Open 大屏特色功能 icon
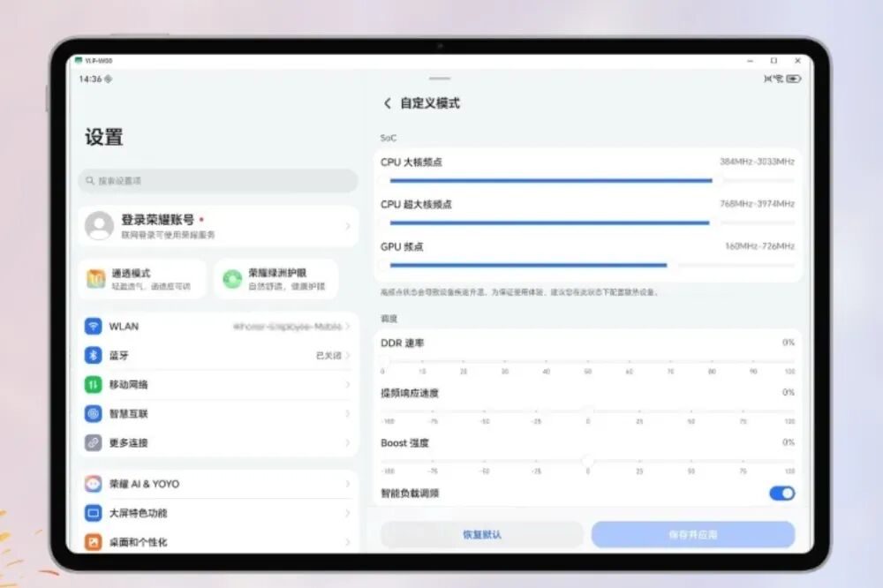The width and height of the screenshot is (883, 588). (93, 513)
